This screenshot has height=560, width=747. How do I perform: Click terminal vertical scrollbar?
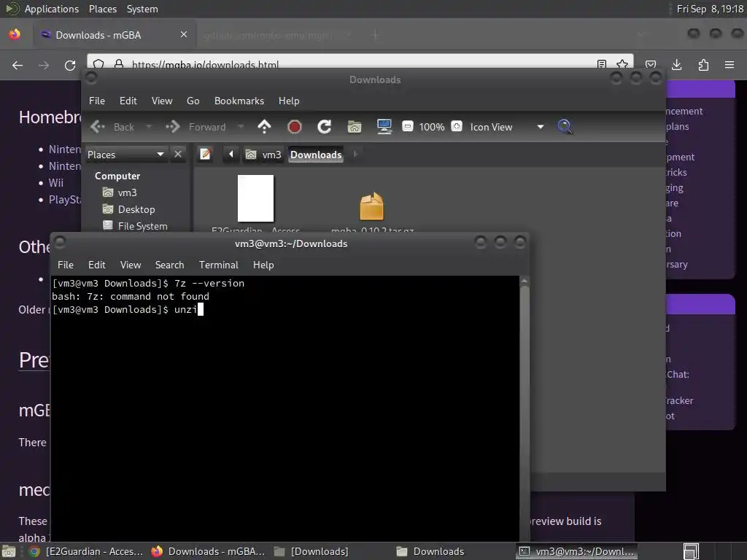click(x=524, y=410)
